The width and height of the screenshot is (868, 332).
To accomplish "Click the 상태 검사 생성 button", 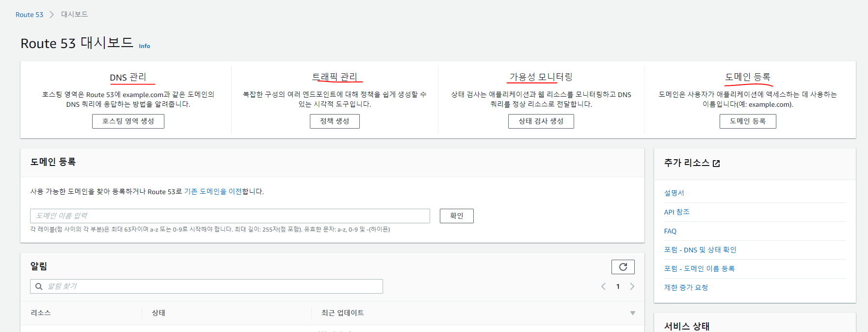I will pos(541,121).
